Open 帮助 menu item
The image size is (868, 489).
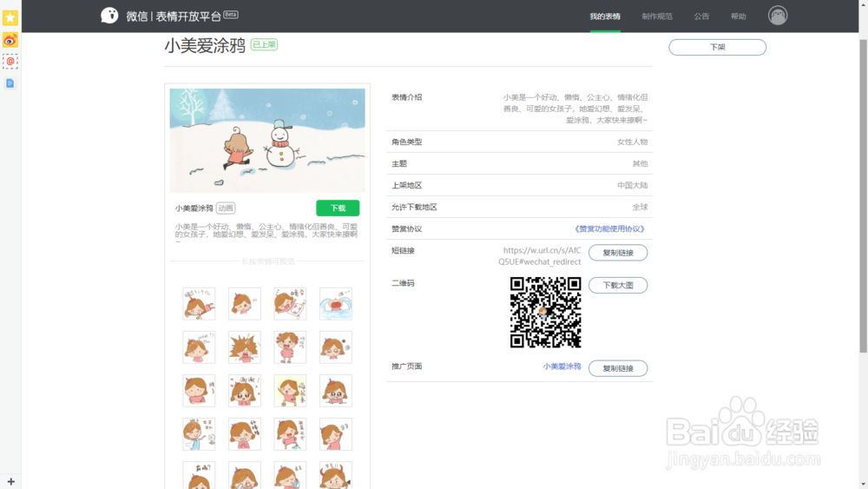coord(738,17)
